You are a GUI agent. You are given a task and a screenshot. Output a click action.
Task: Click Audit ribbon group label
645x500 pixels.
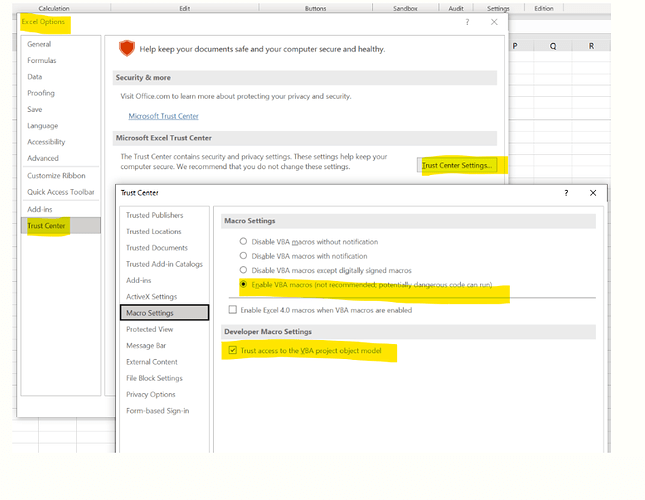pyautogui.click(x=456, y=8)
